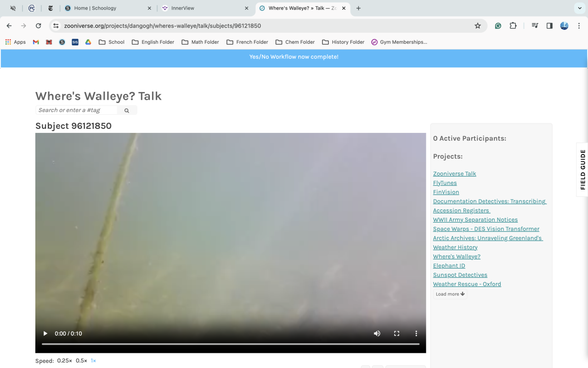588x368 pixels.
Task: Go back to the previous page
Action: [x=9, y=26]
